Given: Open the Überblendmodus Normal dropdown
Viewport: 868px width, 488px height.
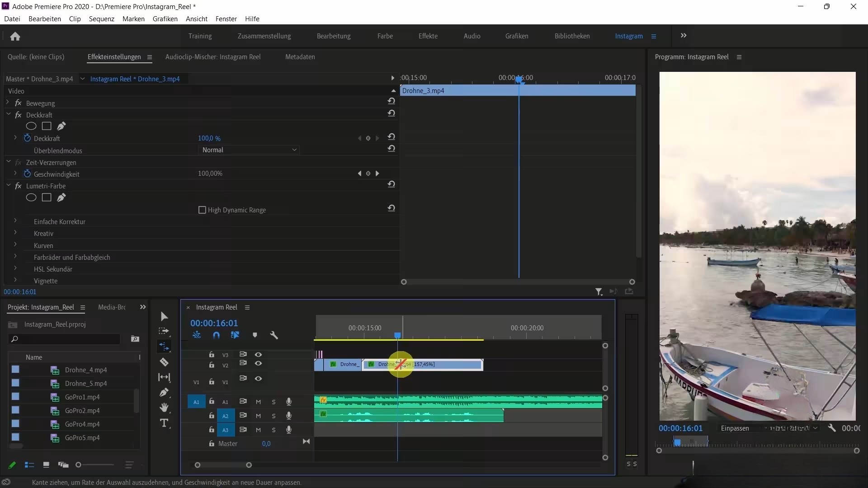Looking at the screenshot, I should tap(249, 150).
